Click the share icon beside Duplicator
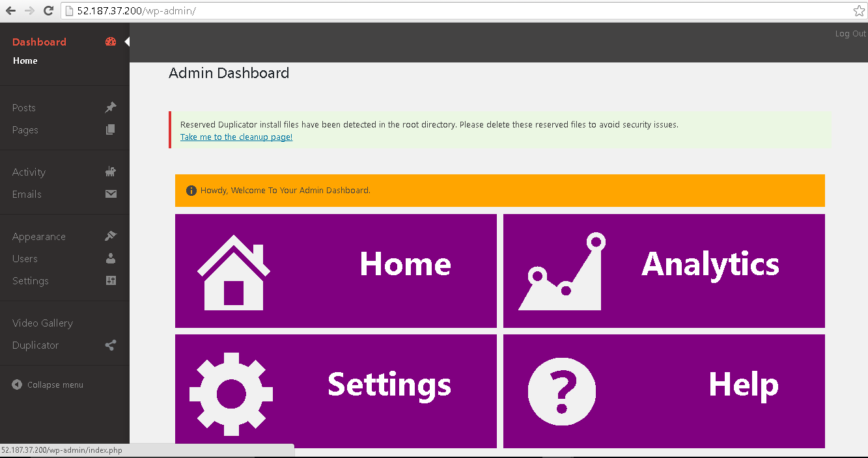The image size is (868, 458). (111, 345)
